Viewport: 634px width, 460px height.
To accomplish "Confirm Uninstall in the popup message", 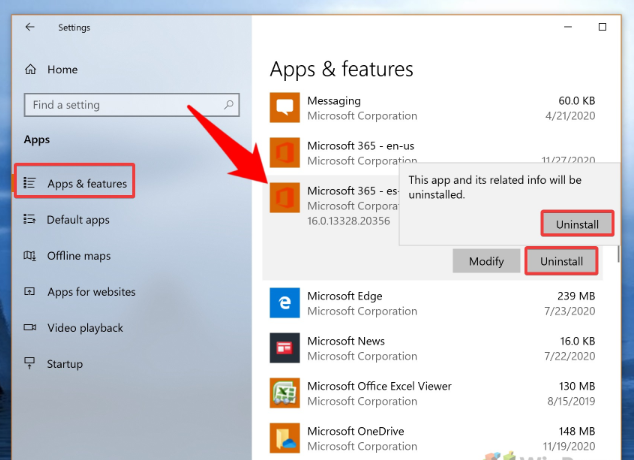I will (577, 224).
